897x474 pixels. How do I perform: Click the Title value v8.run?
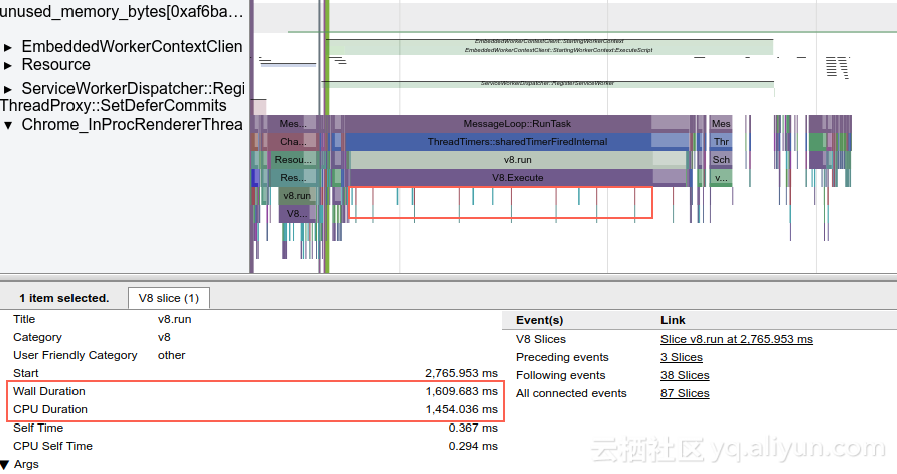click(174, 319)
